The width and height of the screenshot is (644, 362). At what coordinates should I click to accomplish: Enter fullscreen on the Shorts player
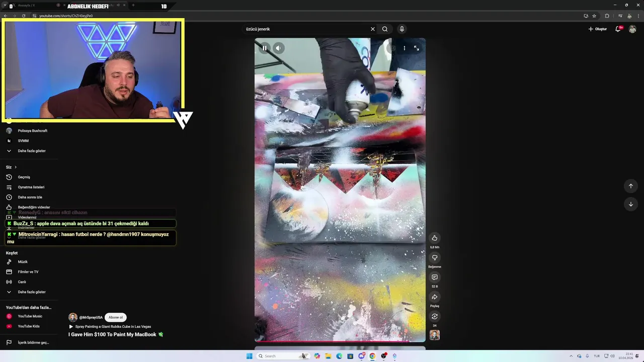click(x=416, y=48)
